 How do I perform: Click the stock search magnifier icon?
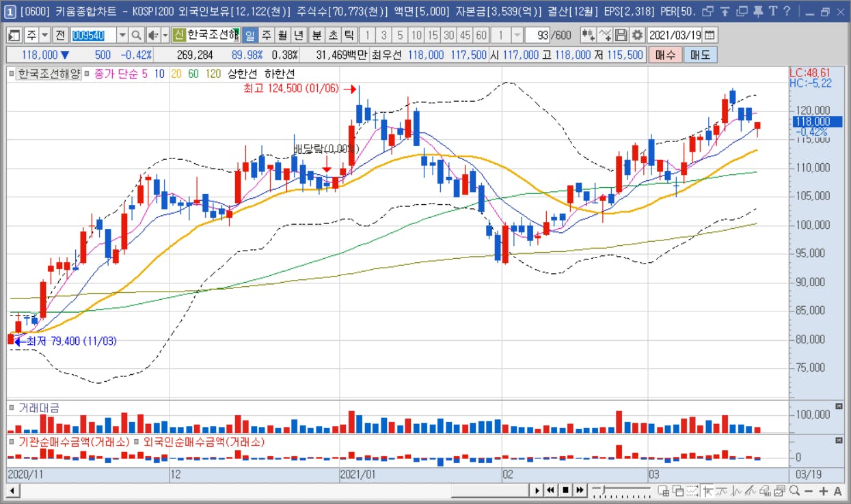tap(136, 36)
